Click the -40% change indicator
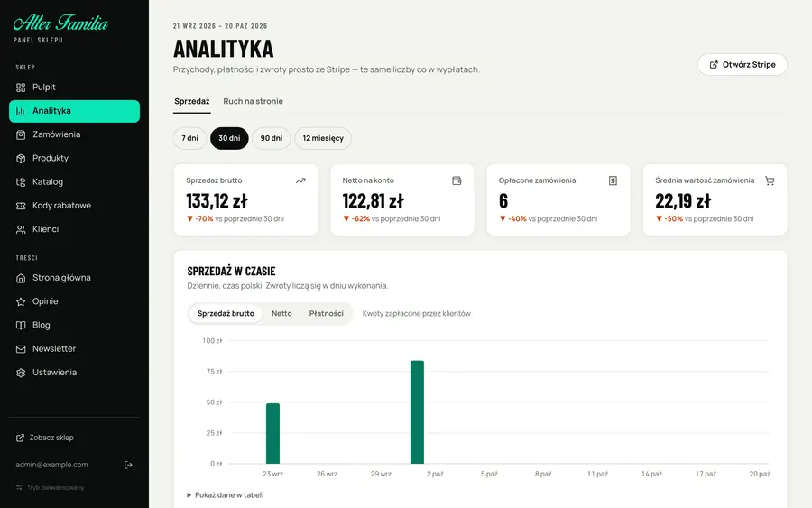This screenshot has width=812, height=508. tap(512, 219)
